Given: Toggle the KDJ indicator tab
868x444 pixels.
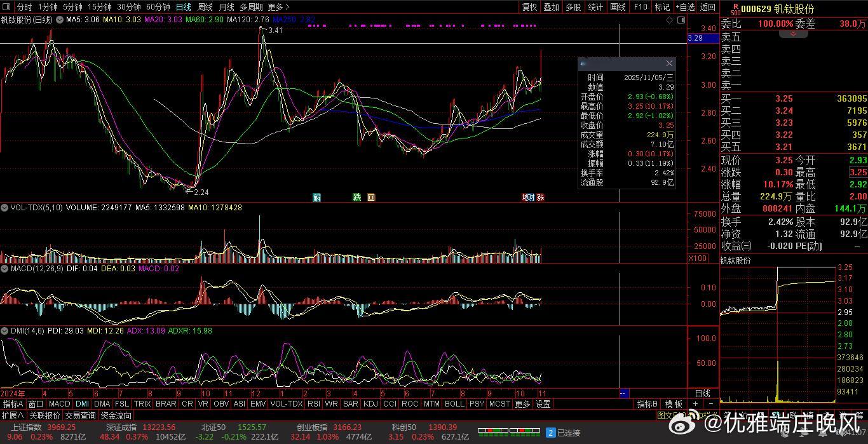Looking at the screenshot, I should pos(370,404).
